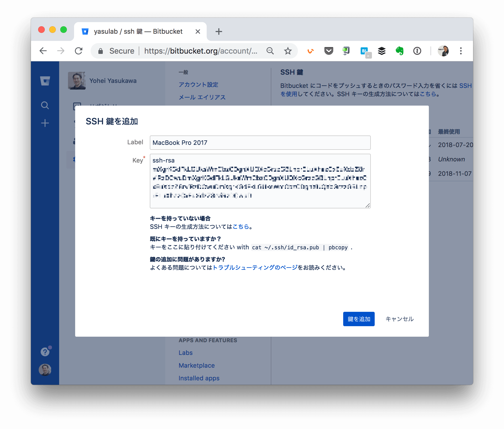Open the Buffer stacked-layers extension
Image resolution: width=504 pixels, height=429 pixels.
(382, 51)
